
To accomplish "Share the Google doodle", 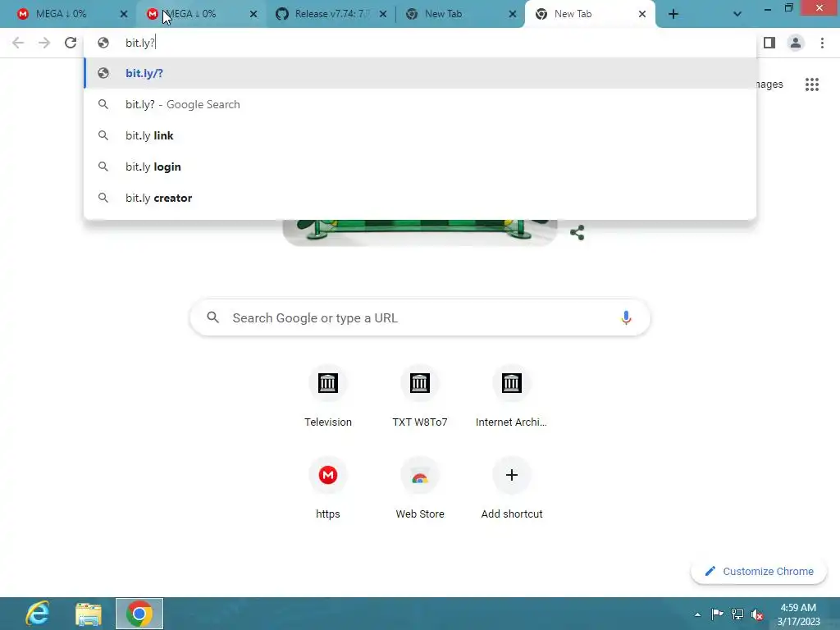I will pyautogui.click(x=577, y=232).
